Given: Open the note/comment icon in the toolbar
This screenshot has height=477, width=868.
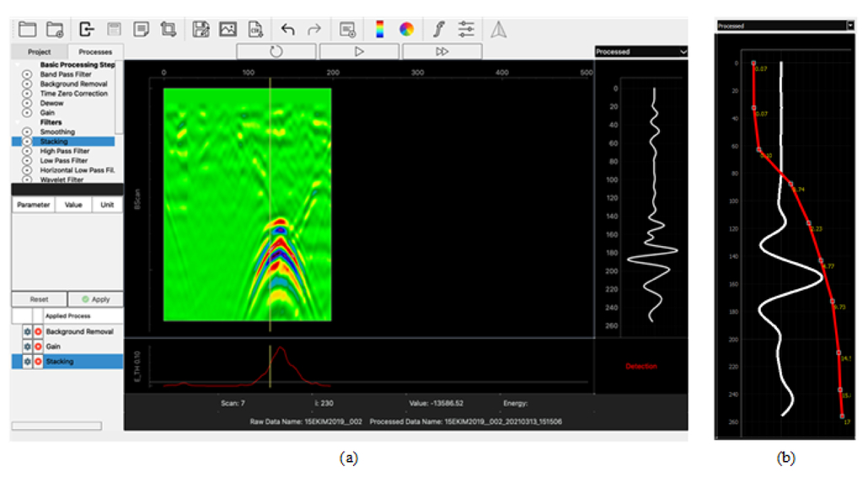Looking at the screenshot, I should [x=142, y=29].
